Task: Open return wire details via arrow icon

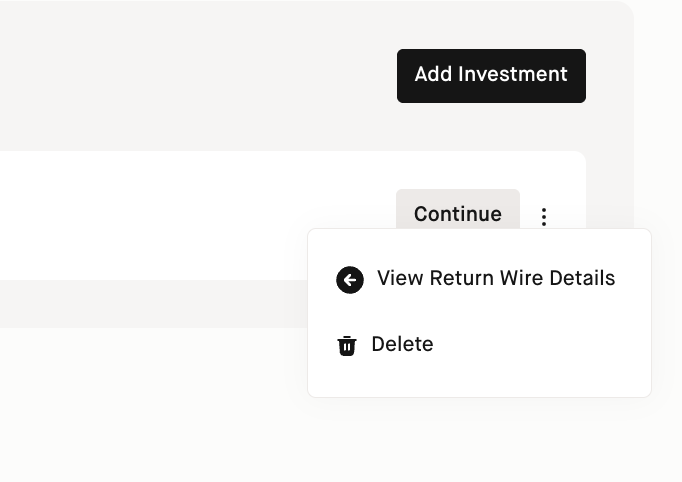Action: pyautogui.click(x=349, y=280)
